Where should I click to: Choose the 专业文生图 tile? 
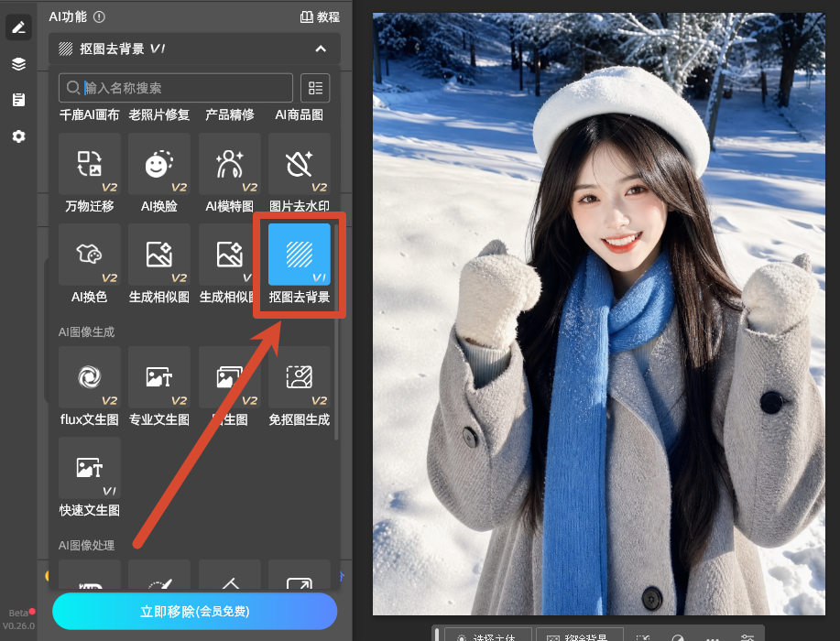tap(159, 377)
